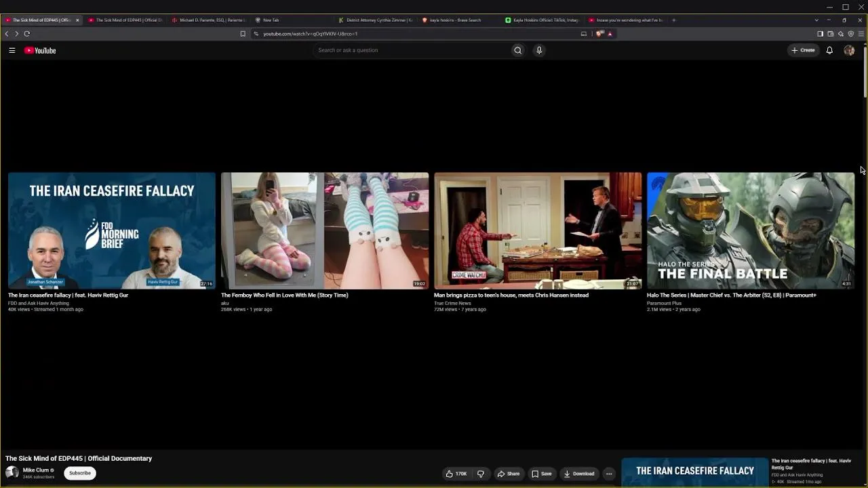Click the browser address bar URL
Viewport: 868px width, 488px height.
(x=311, y=34)
